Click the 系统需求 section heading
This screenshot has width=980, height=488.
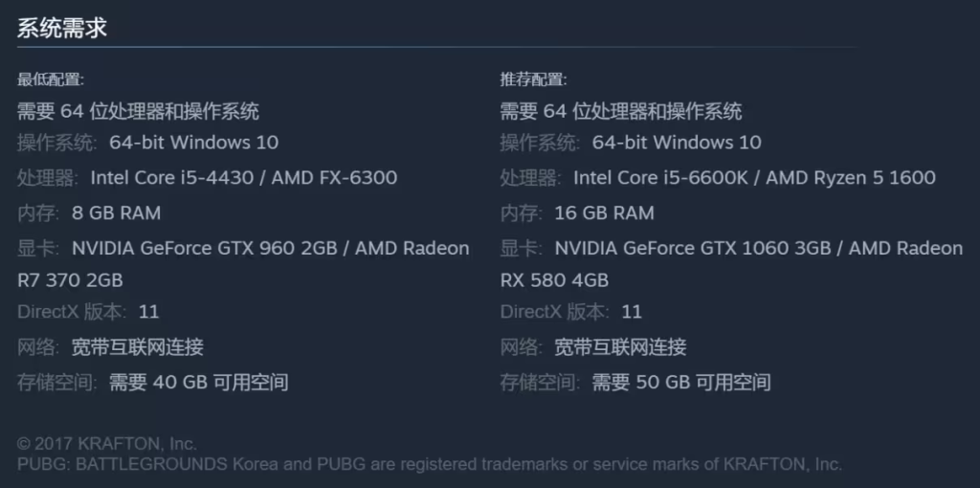tap(62, 28)
